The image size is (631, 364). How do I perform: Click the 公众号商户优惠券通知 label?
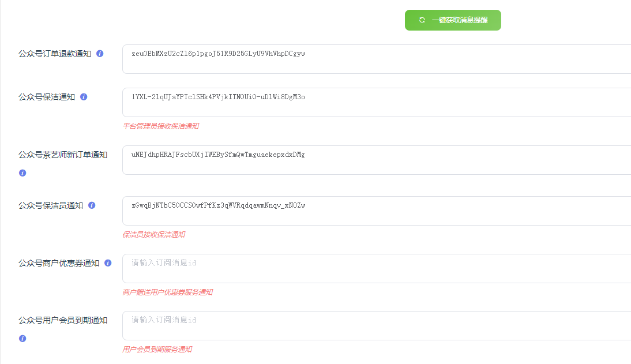point(59,263)
